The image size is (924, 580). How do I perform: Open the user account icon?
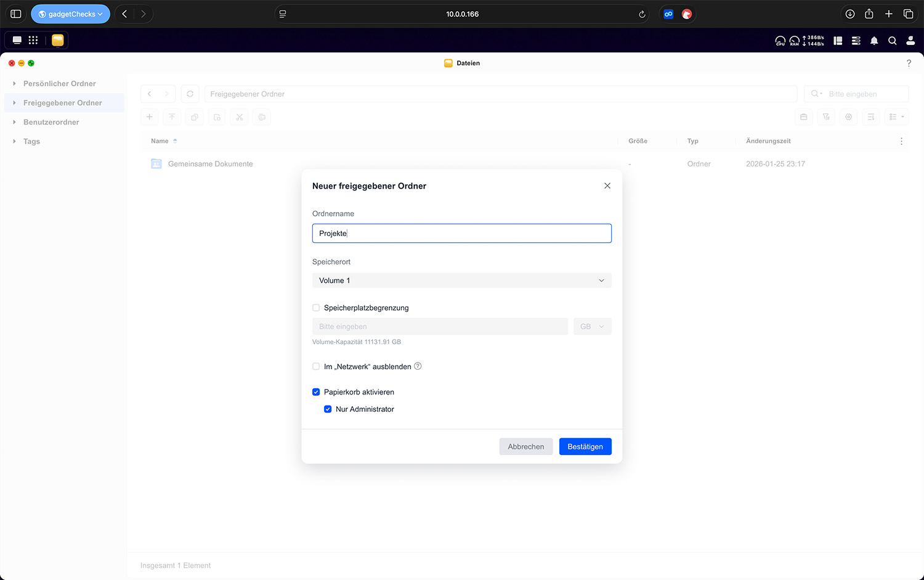pos(910,41)
